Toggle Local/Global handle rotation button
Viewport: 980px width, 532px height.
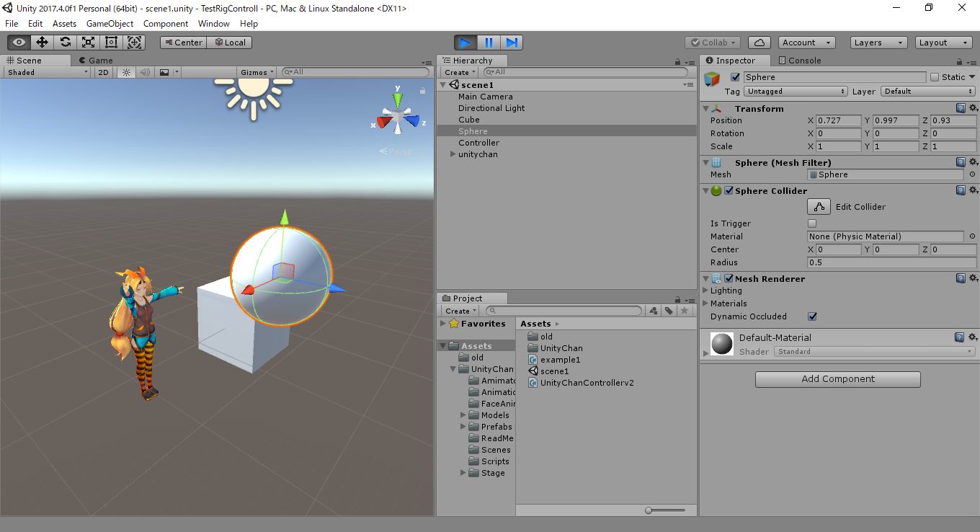(x=230, y=43)
